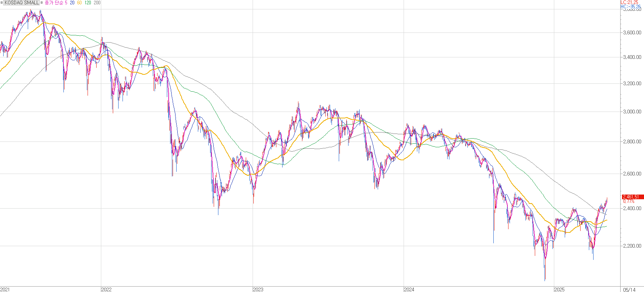
Task: Click the orange 60-period average legend
Action: [x=80, y=3]
